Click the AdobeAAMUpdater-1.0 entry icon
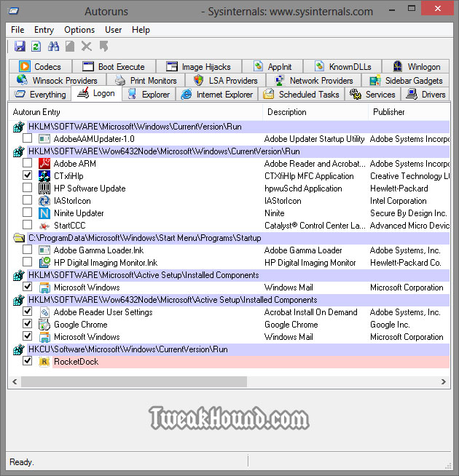This screenshot has height=476, width=459. (x=44, y=139)
